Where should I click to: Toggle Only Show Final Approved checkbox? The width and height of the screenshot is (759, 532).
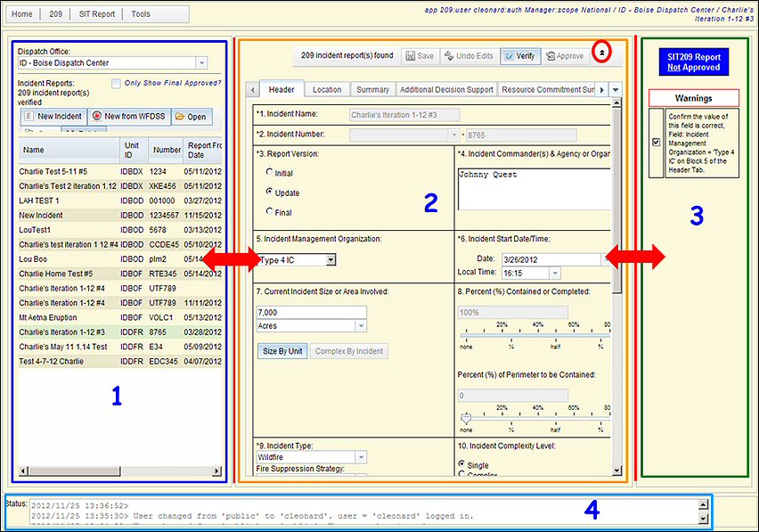[116, 83]
